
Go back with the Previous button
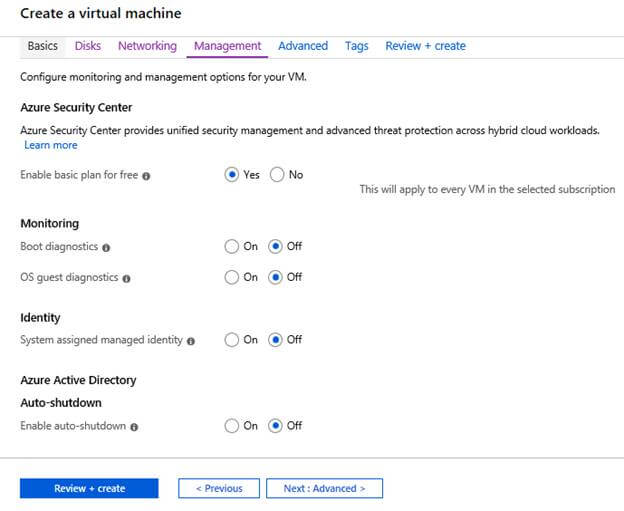(219, 488)
